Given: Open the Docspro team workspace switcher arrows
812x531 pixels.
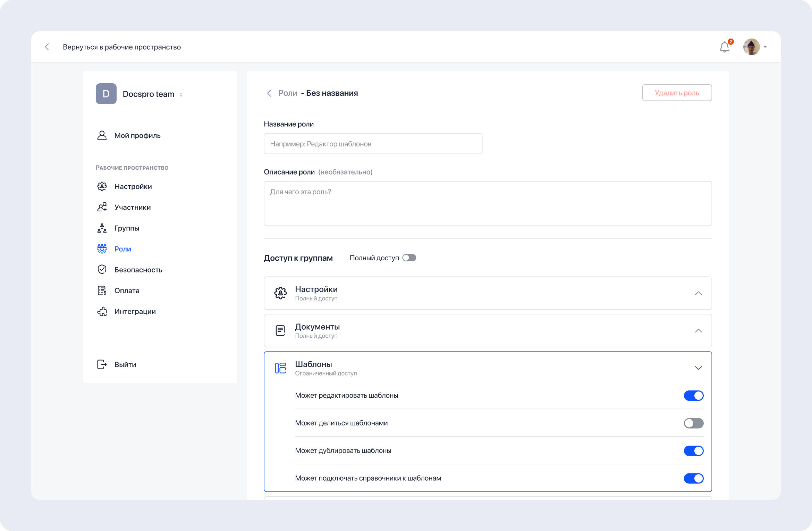Looking at the screenshot, I should pyautogui.click(x=181, y=94).
